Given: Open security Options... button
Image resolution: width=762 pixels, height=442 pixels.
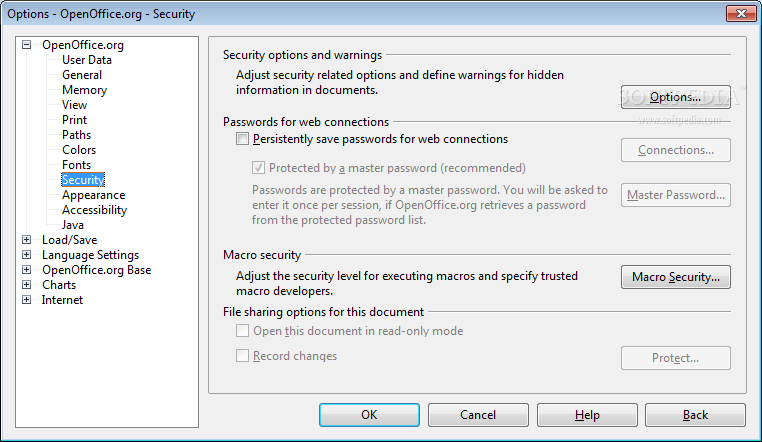Looking at the screenshot, I should point(675,97).
